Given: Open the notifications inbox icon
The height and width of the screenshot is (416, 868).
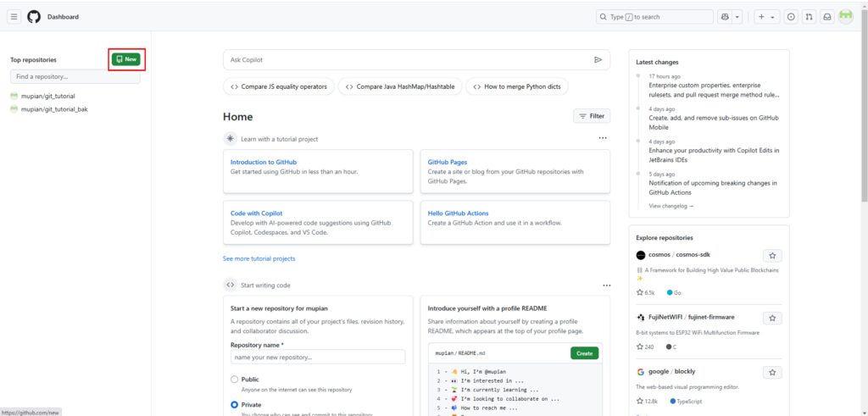Looking at the screenshot, I should 827,17.
